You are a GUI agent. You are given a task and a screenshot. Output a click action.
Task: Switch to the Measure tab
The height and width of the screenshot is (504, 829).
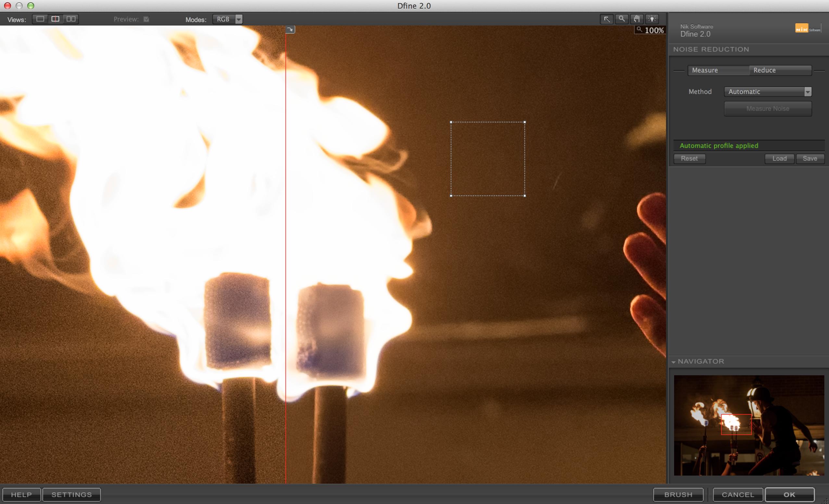(x=718, y=70)
